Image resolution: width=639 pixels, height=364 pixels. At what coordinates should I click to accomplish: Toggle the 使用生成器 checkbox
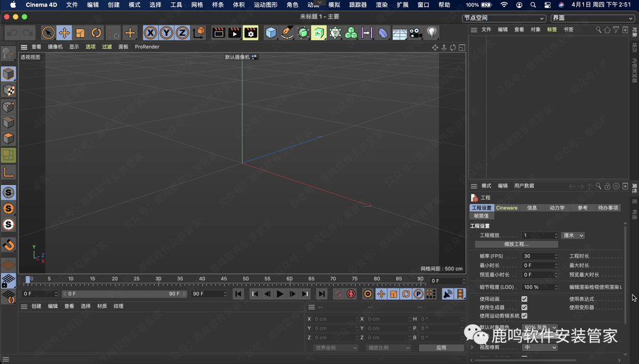point(524,307)
